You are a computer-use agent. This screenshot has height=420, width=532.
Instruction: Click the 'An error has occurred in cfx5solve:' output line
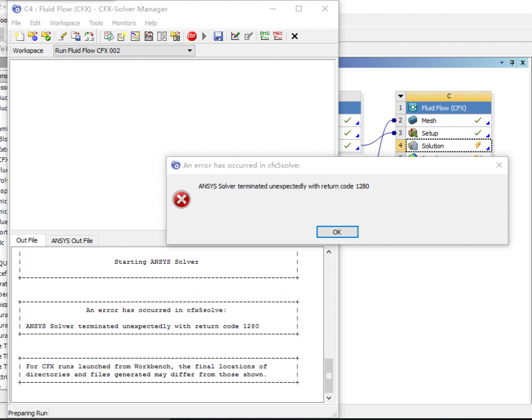click(156, 310)
